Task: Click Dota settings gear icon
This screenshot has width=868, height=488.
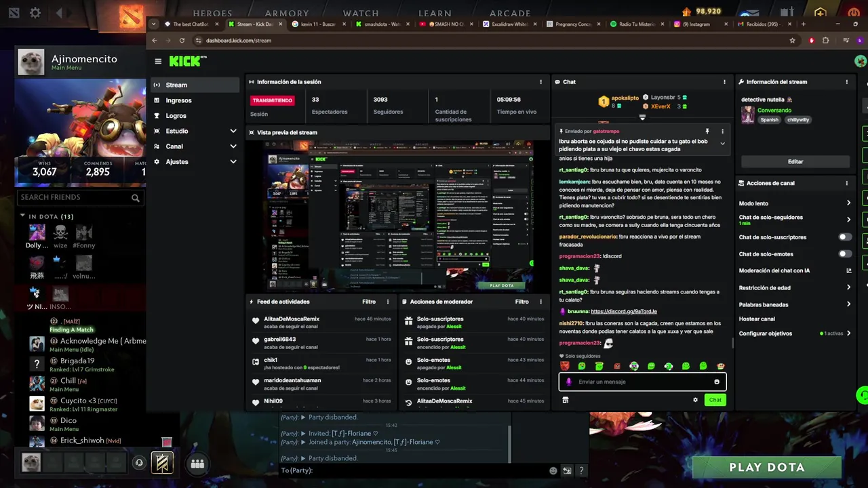Action: [35, 13]
